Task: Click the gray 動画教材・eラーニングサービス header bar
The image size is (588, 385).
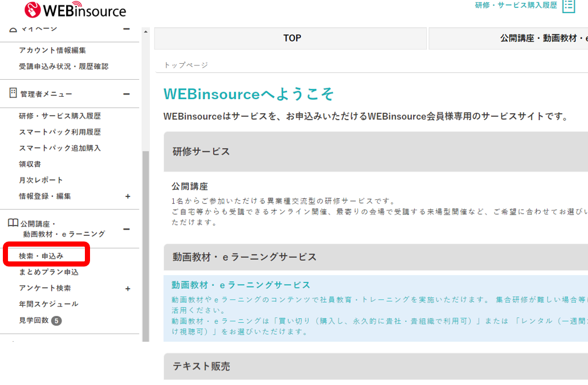Action: coord(375,257)
